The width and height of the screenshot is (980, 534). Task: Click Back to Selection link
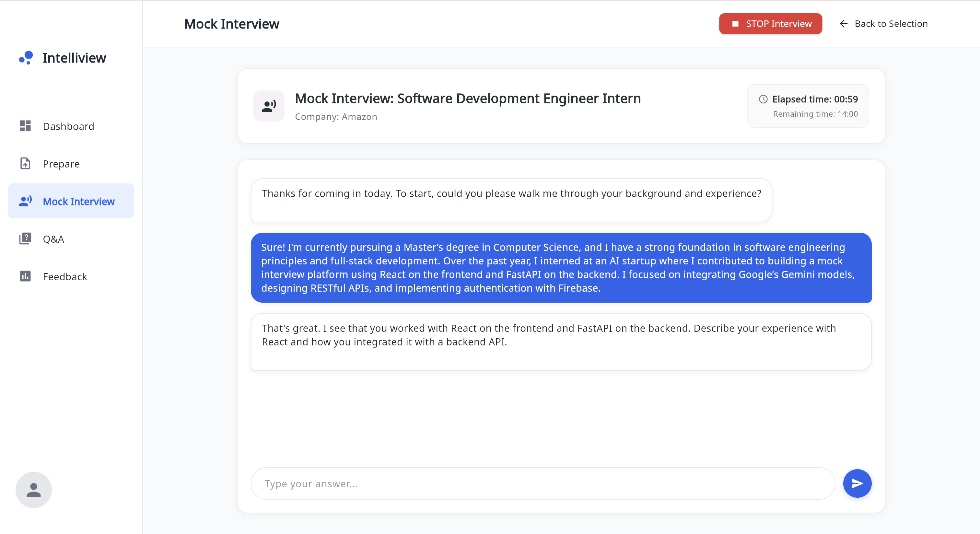coord(891,24)
